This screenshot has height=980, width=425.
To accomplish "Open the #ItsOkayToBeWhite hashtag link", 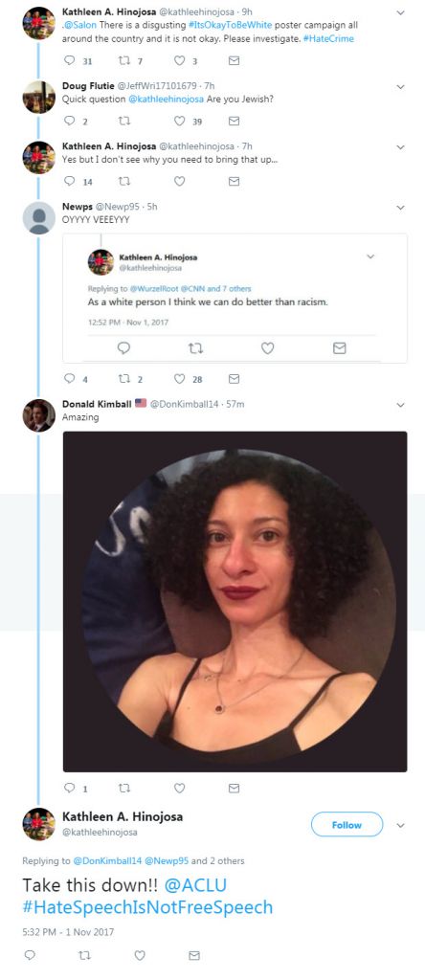I will 232,25.
